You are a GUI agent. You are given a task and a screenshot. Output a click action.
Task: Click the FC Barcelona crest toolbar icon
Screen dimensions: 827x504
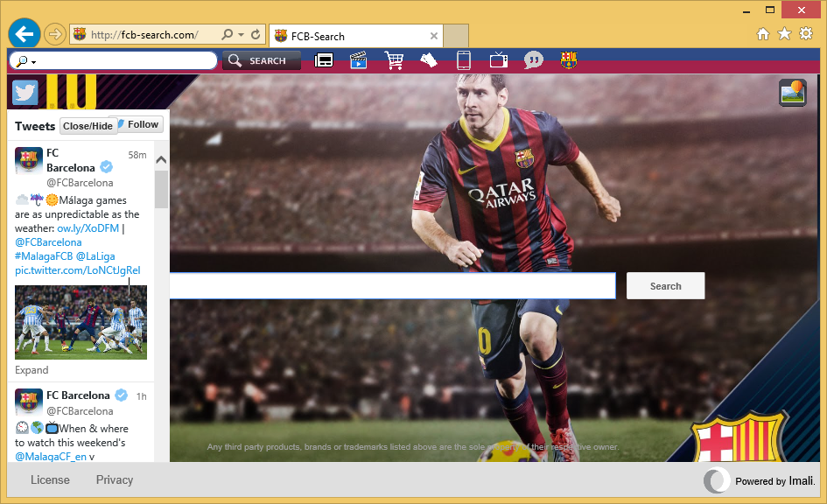(x=569, y=60)
